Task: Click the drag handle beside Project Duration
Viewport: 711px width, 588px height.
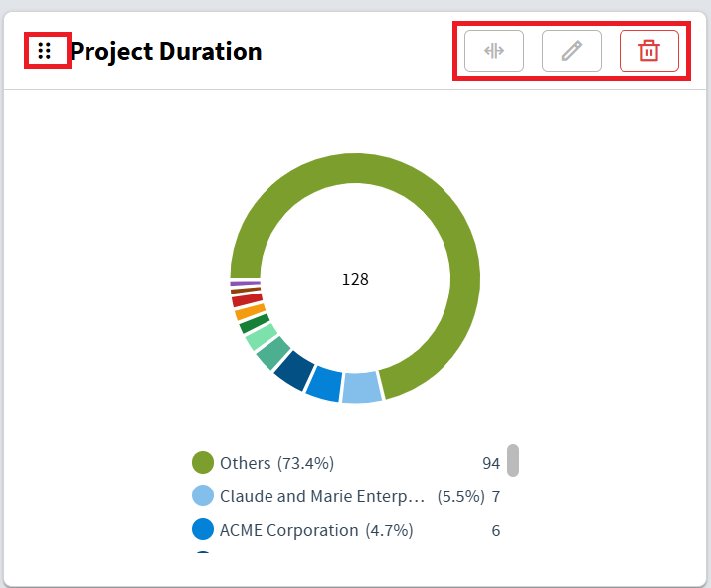Action: point(44,51)
